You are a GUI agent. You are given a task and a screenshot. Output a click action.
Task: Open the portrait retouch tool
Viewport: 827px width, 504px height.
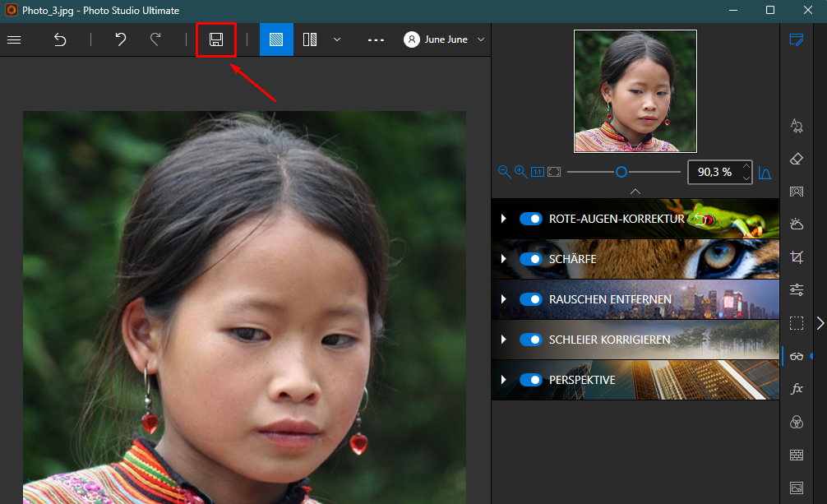(797, 192)
